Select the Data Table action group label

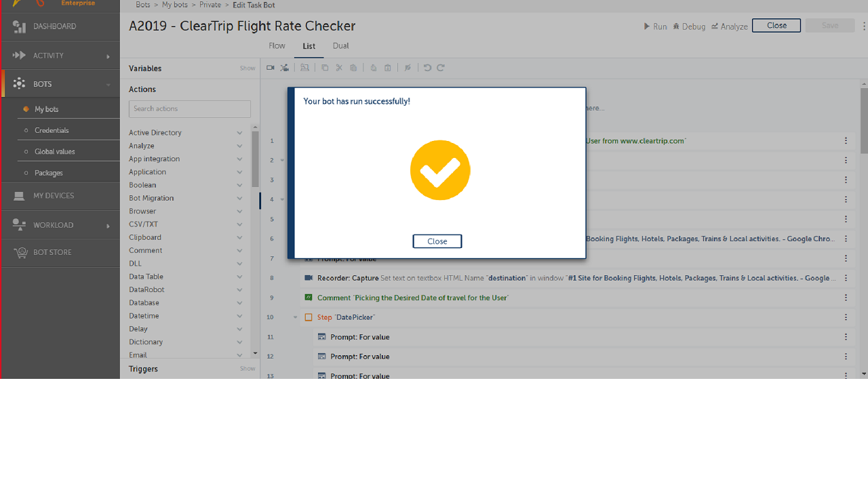point(146,277)
